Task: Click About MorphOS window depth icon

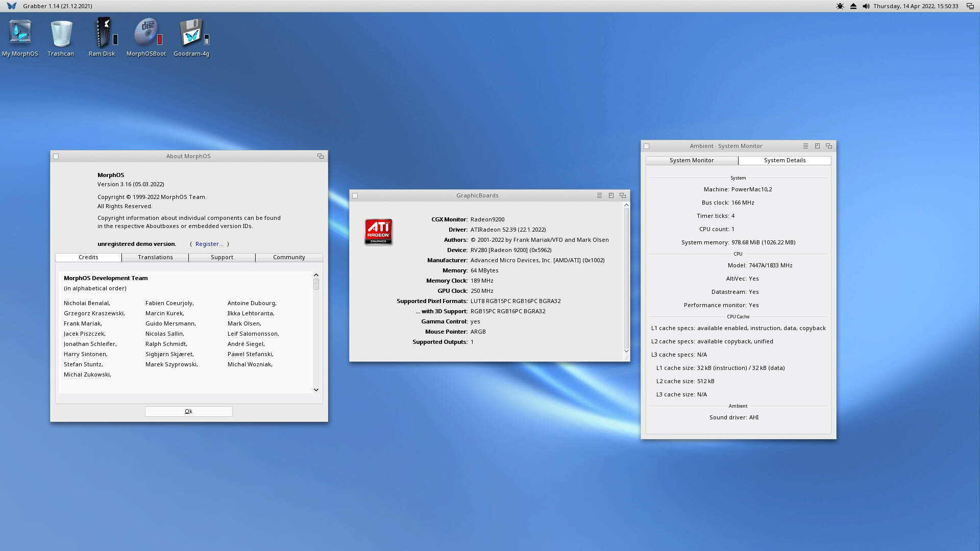Action: tap(321, 156)
